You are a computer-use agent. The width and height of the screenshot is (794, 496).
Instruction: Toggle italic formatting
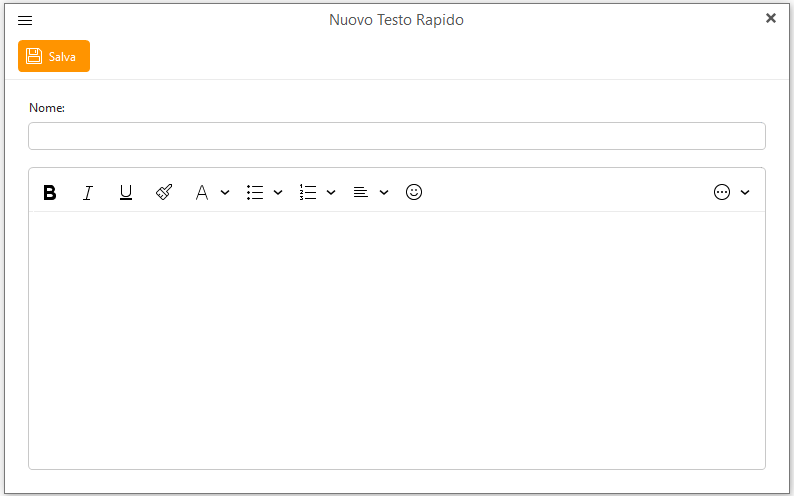88,193
